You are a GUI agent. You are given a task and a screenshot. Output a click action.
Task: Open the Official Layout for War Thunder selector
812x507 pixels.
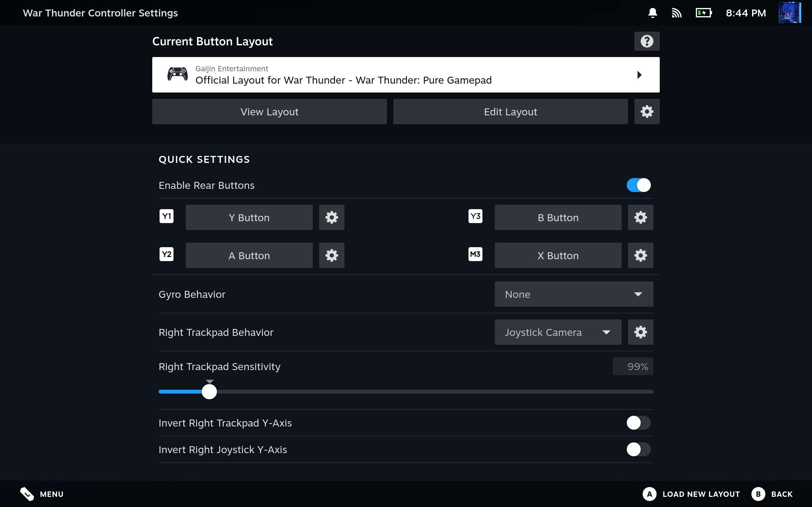pos(406,75)
